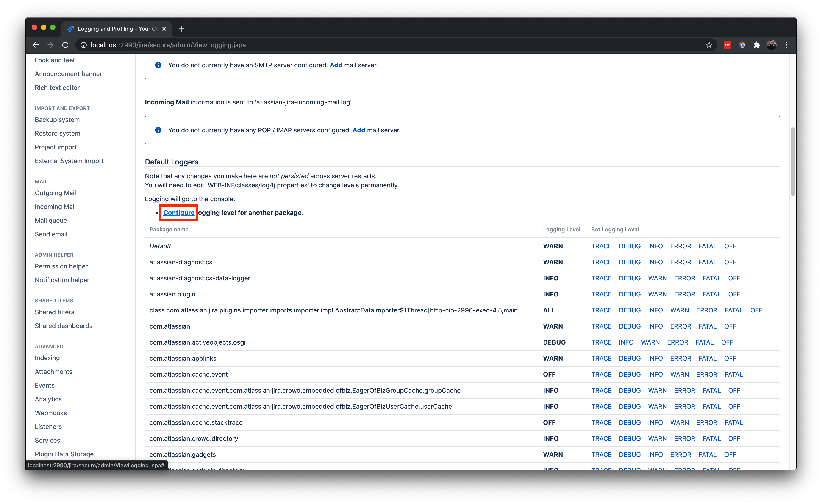Close the Logging and Profiling tab

click(164, 29)
